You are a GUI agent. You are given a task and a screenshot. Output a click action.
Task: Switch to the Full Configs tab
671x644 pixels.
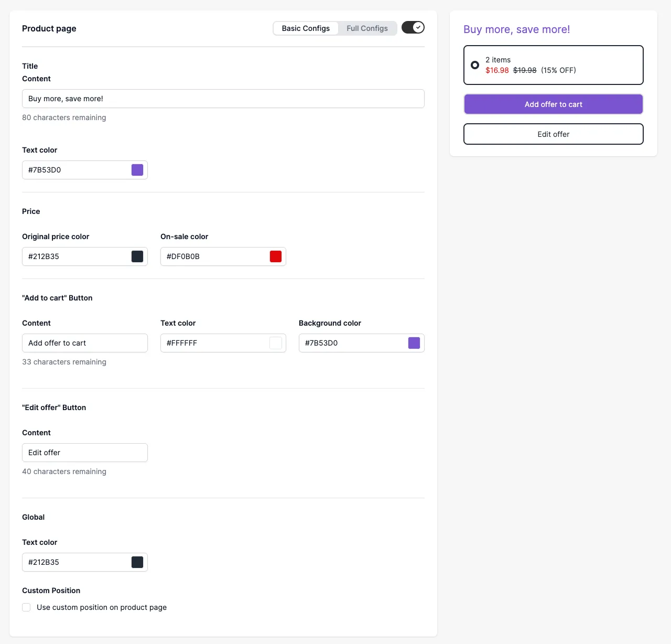[367, 28]
